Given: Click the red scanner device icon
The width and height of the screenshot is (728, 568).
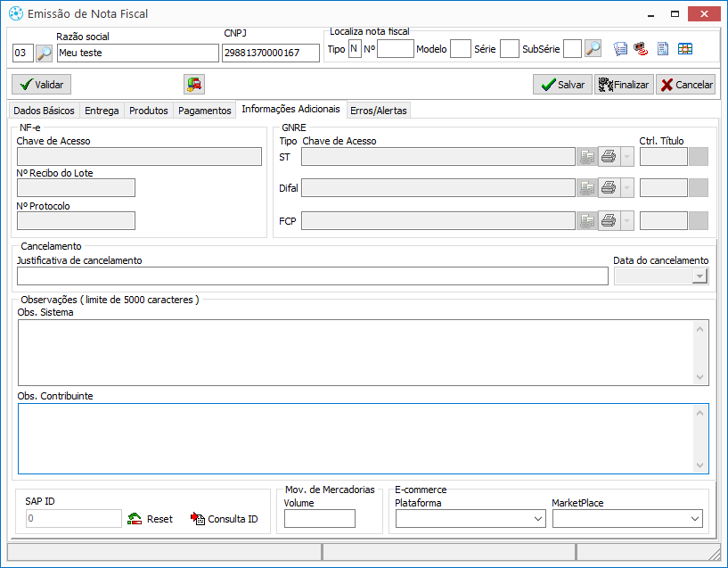Looking at the screenshot, I should click(x=641, y=49).
